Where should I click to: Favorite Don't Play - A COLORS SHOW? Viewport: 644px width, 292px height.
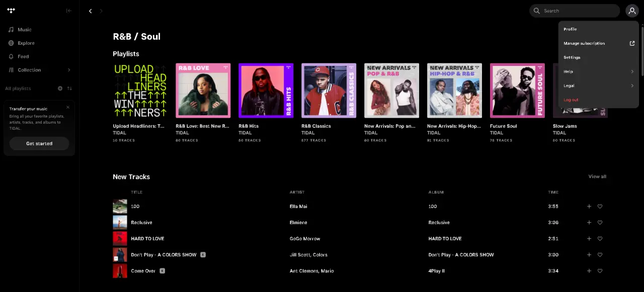pos(600,255)
